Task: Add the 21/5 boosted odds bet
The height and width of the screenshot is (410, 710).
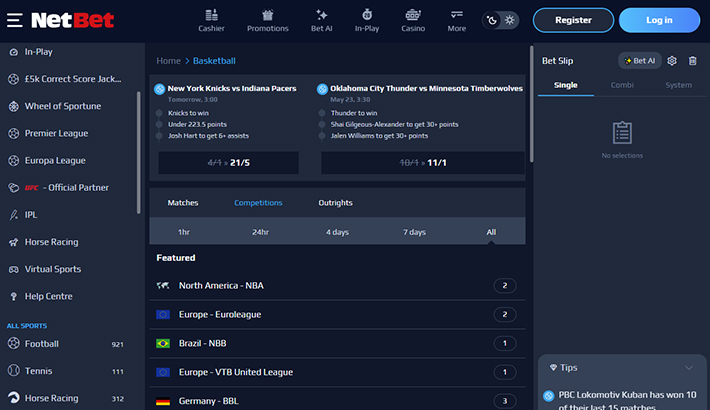Action: coord(229,163)
